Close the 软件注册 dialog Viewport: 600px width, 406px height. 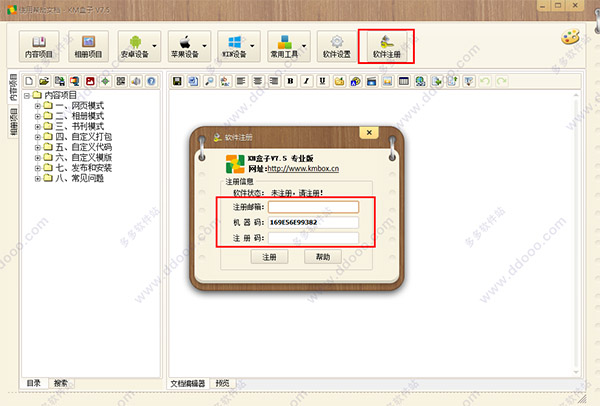click(369, 133)
